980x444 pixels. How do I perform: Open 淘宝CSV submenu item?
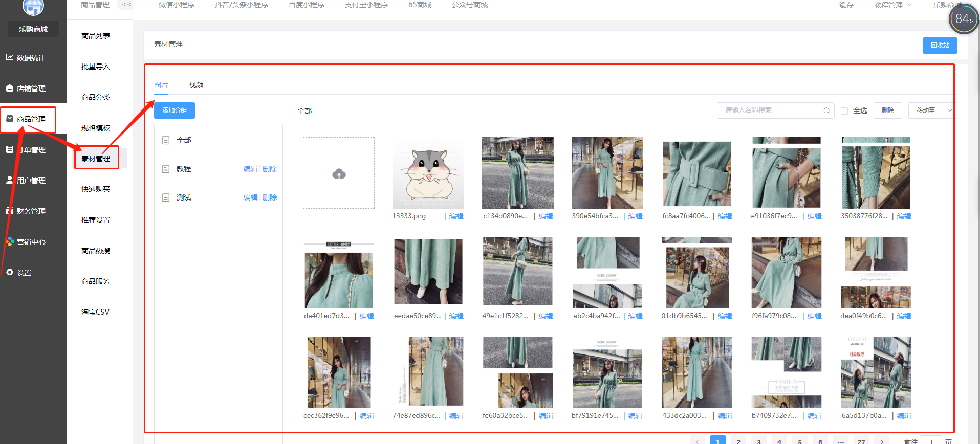(96, 312)
